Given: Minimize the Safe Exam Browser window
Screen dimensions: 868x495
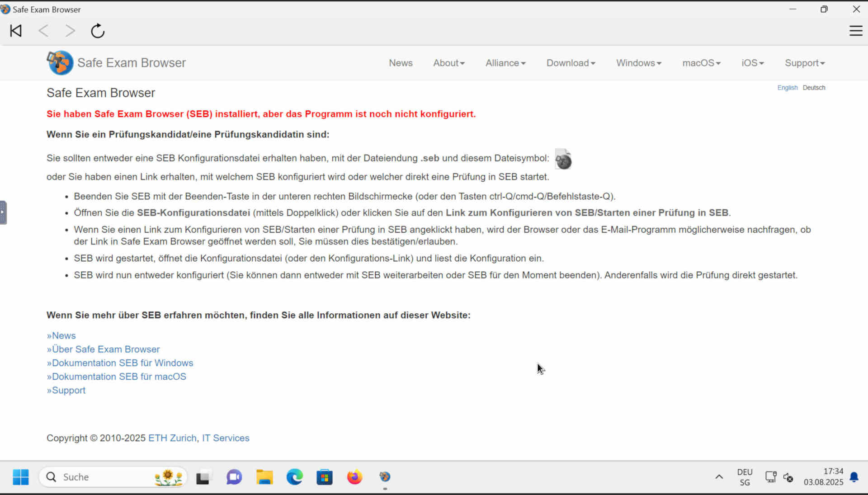Looking at the screenshot, I should tap(793, 9).
